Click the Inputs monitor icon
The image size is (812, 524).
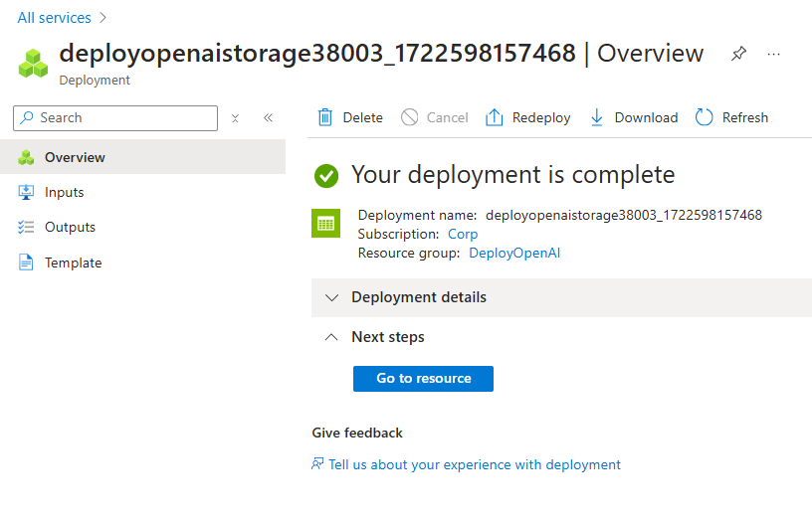coord(26,193)
